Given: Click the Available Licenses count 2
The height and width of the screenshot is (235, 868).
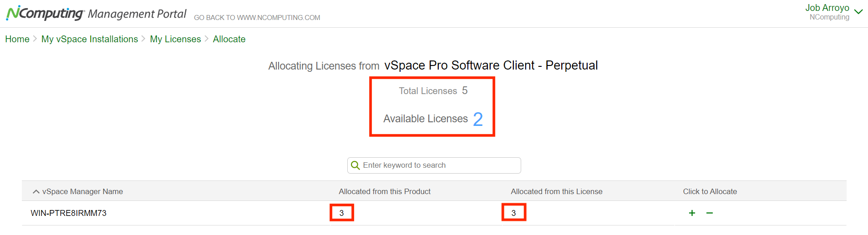Looking at the screenshot, I should (477, 120).
